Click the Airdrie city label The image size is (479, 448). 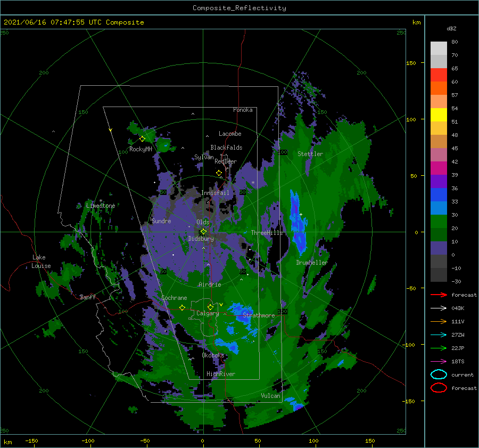[210, 284]
